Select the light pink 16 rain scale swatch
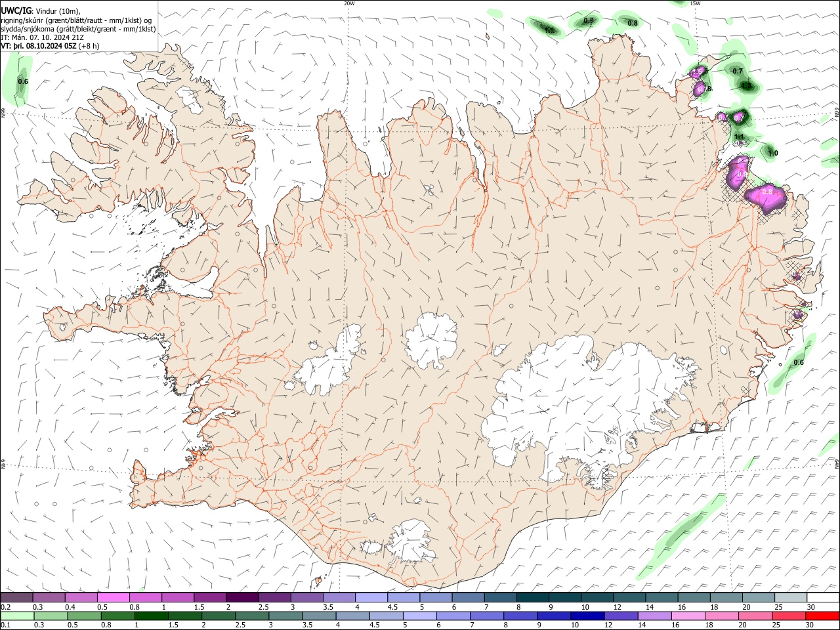This screenshot has width=840, height=630. click(688, 616)
